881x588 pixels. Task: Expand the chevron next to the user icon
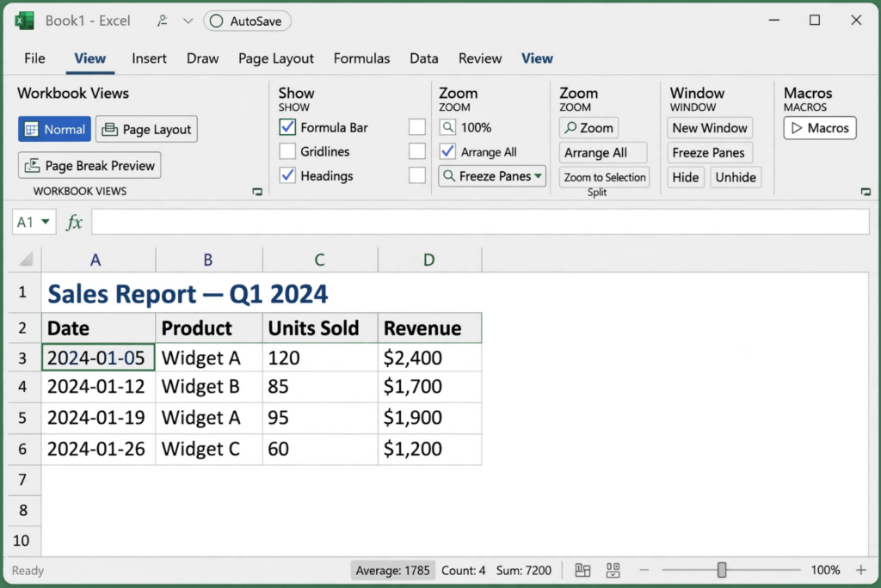click(188, 21)
